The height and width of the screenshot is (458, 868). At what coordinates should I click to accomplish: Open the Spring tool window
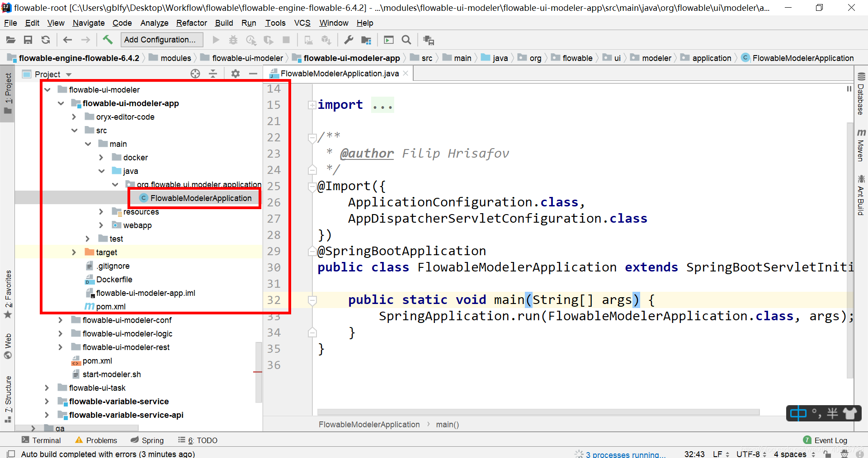147,440
